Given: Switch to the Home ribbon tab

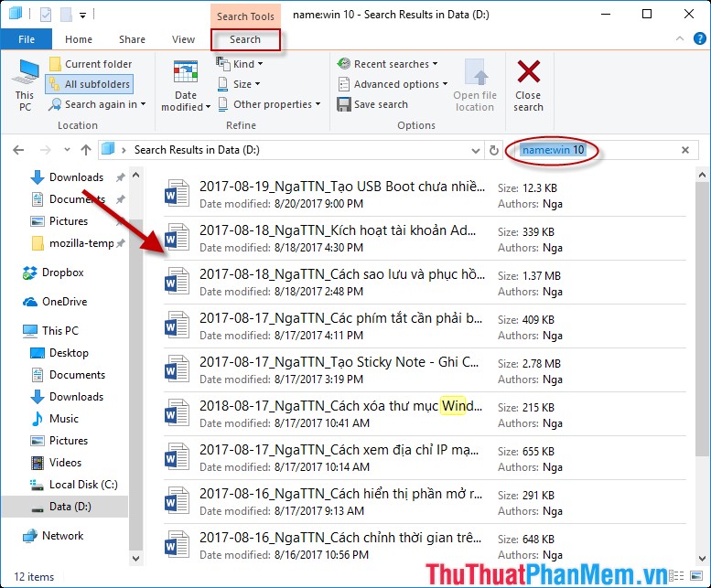Looking at the screenshot, I should [79, 39].
